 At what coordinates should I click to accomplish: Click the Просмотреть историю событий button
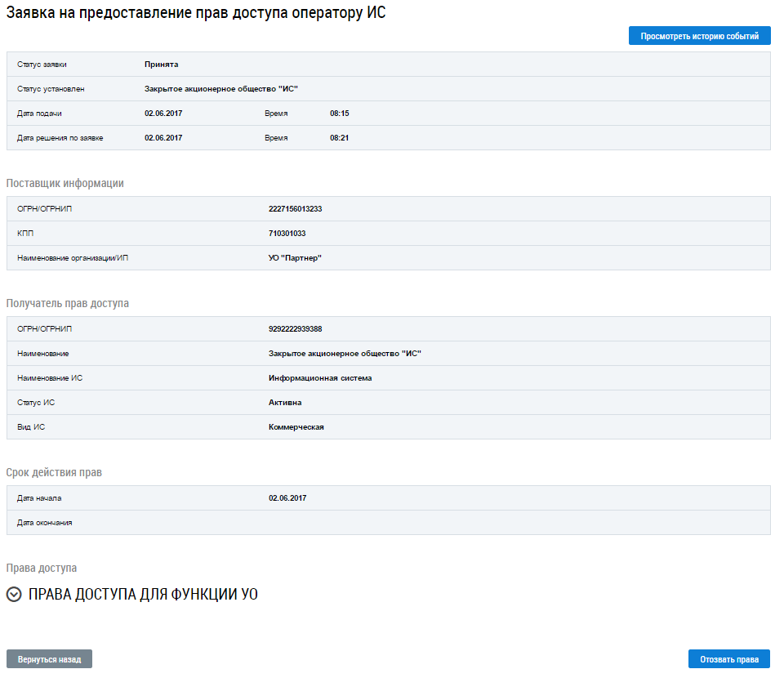pos(699,37)
